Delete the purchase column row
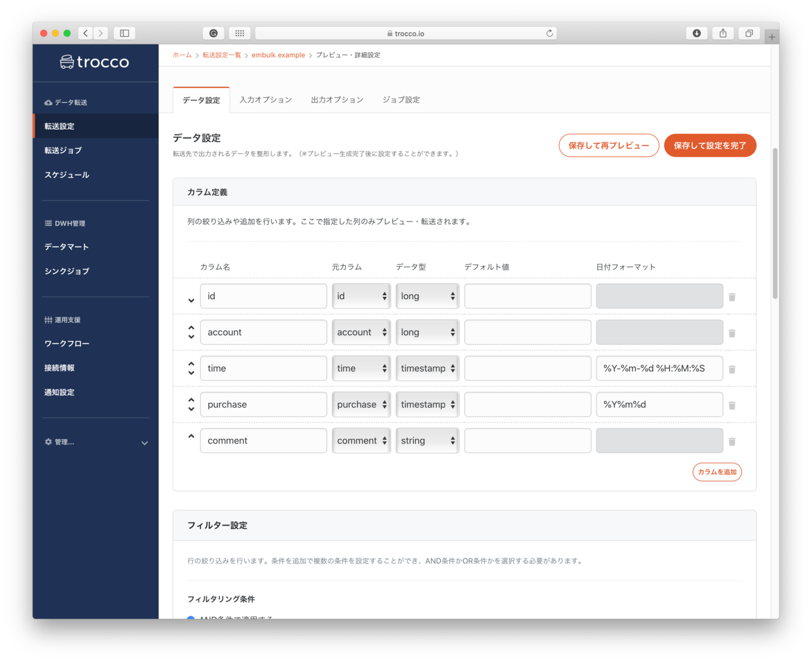 pyautogui.click(x=732, y=405)
